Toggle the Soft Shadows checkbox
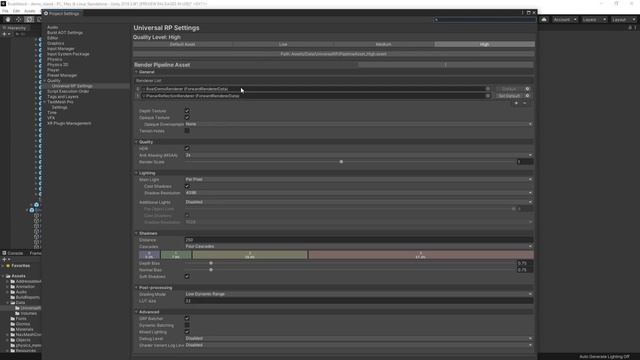The image size is (640, 360). 187,276
